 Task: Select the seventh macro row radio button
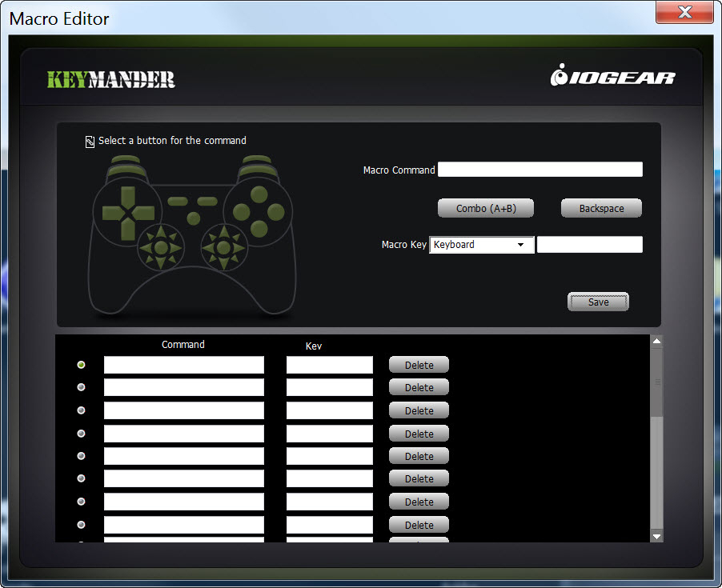pos(81,501)
